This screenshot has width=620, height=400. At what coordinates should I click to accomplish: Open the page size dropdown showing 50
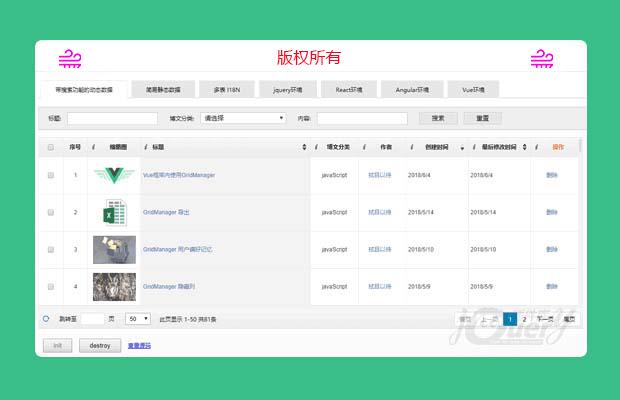pos(137,319)
